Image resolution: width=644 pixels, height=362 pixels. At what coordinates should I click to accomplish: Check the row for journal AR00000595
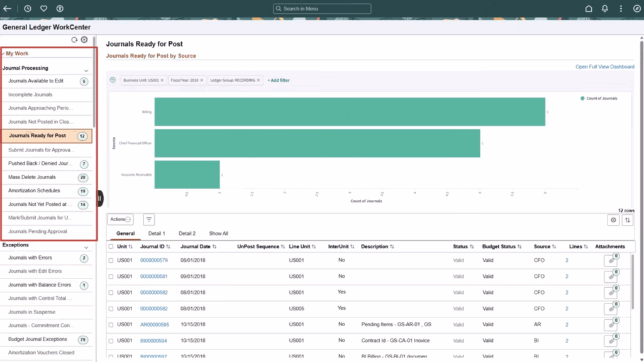click(111, 325)
